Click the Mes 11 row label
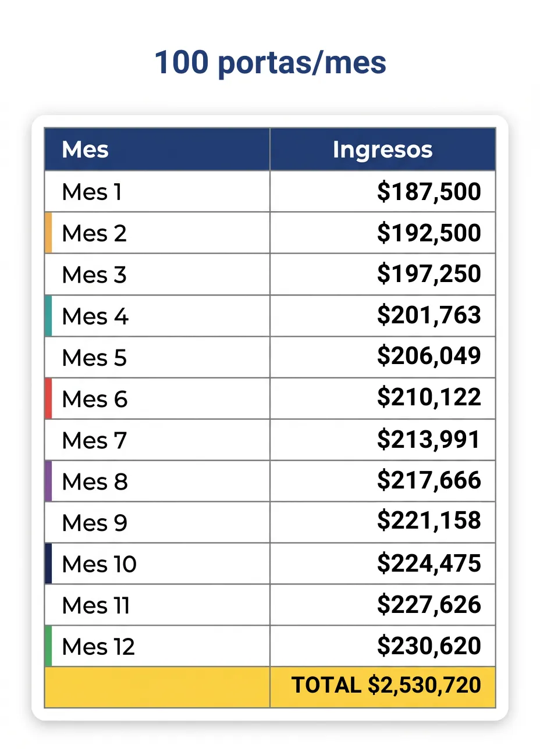The height and width of the screenshot is (756, 540). click(96, 605)
